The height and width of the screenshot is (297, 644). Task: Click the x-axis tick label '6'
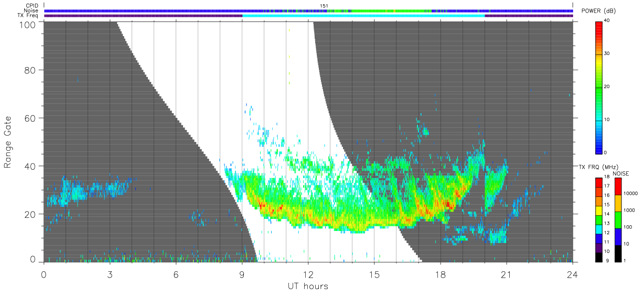tap(176, 273)
